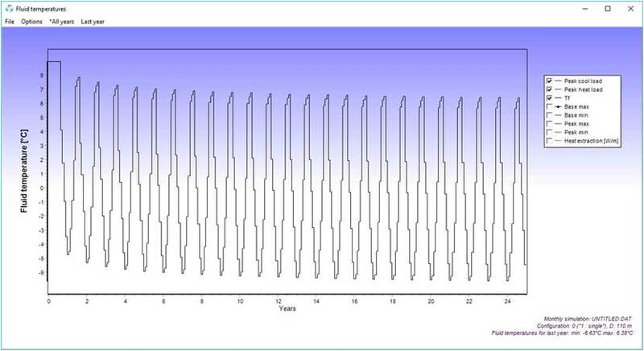
Task: Enable the Base max series
Action: pos(549,107)
